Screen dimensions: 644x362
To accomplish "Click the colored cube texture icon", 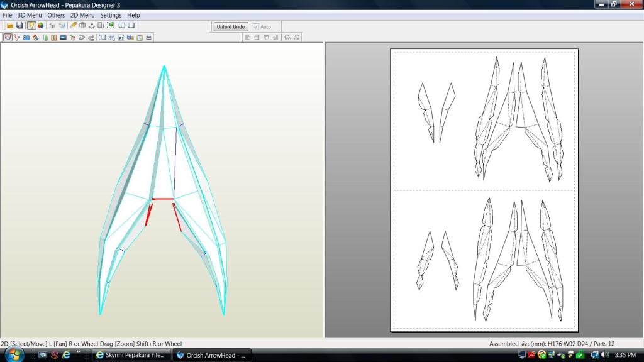I will [41, 25].
